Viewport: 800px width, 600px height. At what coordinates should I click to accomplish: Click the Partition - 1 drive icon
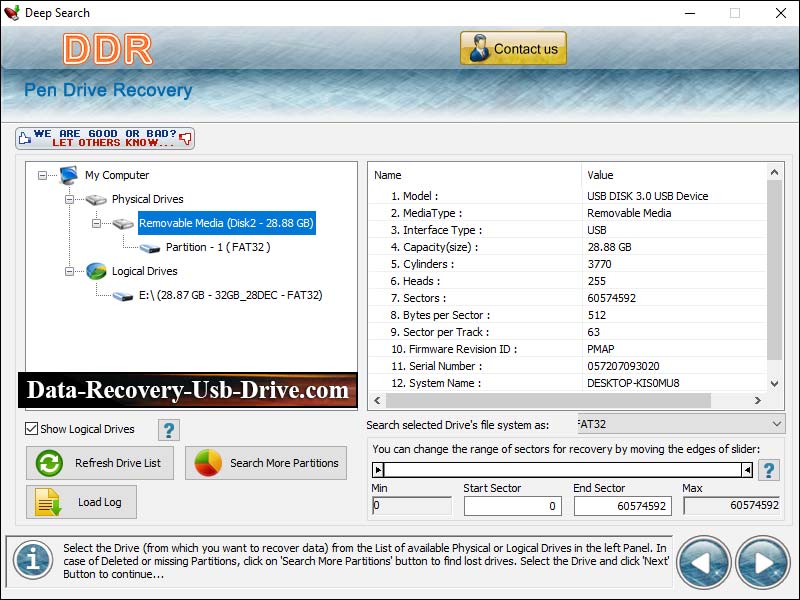[150, 248]
